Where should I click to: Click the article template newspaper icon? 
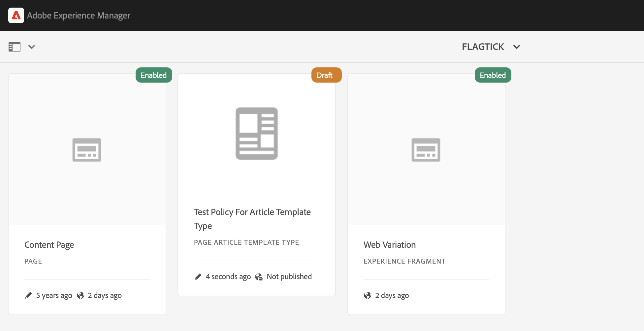click(257, 133)
